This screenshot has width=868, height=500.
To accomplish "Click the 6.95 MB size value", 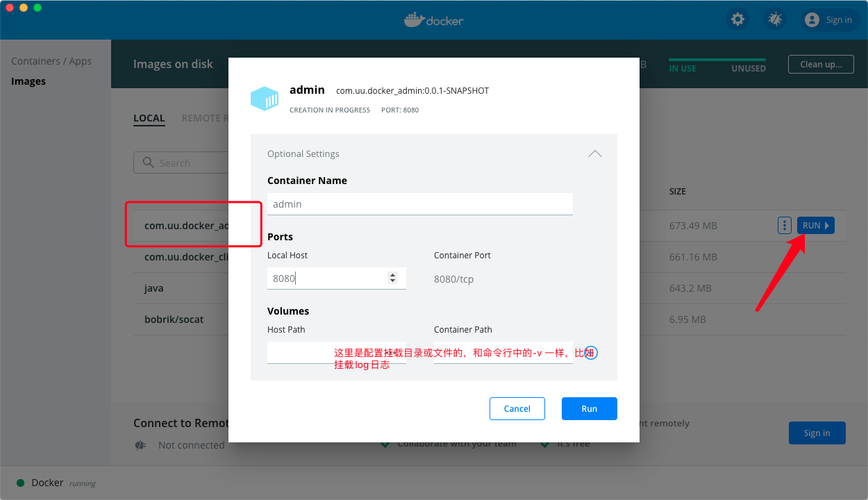I will click(x=687, y=319).
